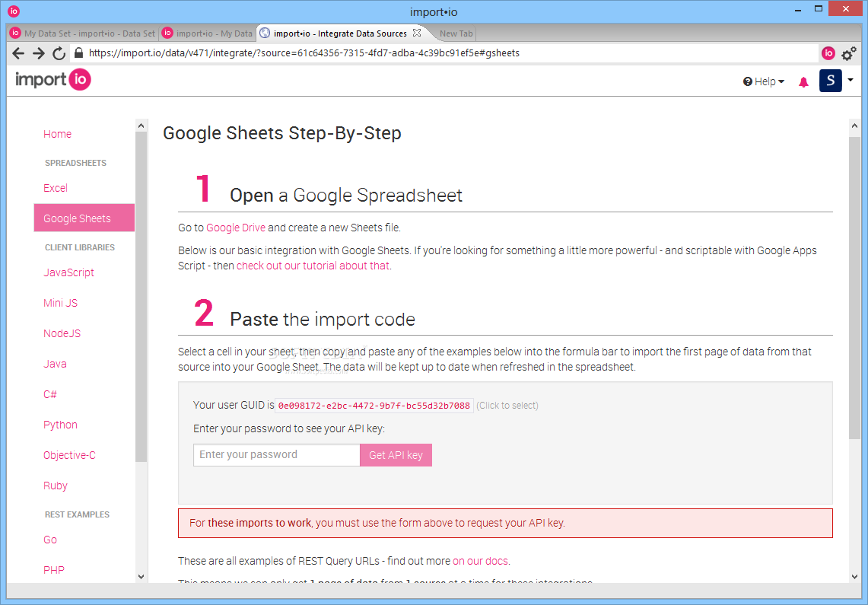The height and width of the screenshot is (605, 868).
Task: Open the PHP REST example
Action: (54, 570)
